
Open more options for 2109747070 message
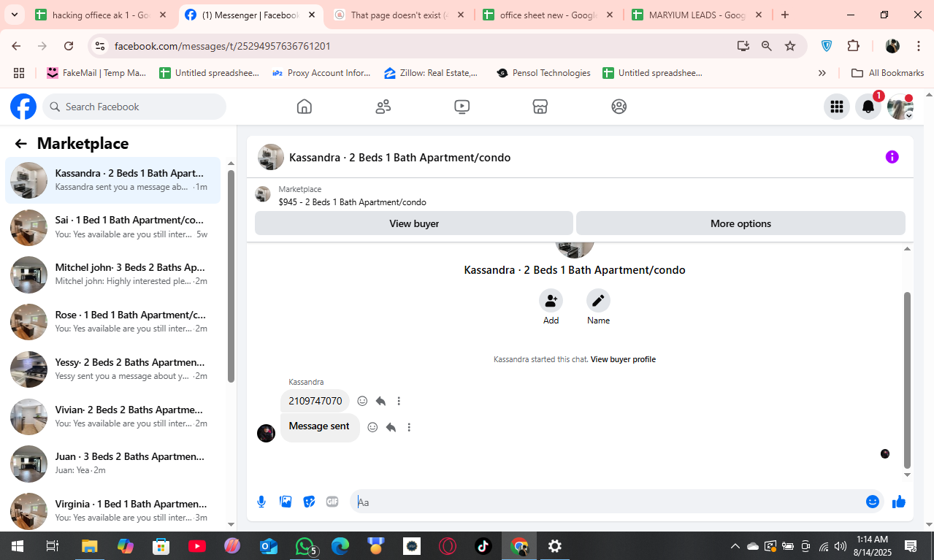(399, 401)
